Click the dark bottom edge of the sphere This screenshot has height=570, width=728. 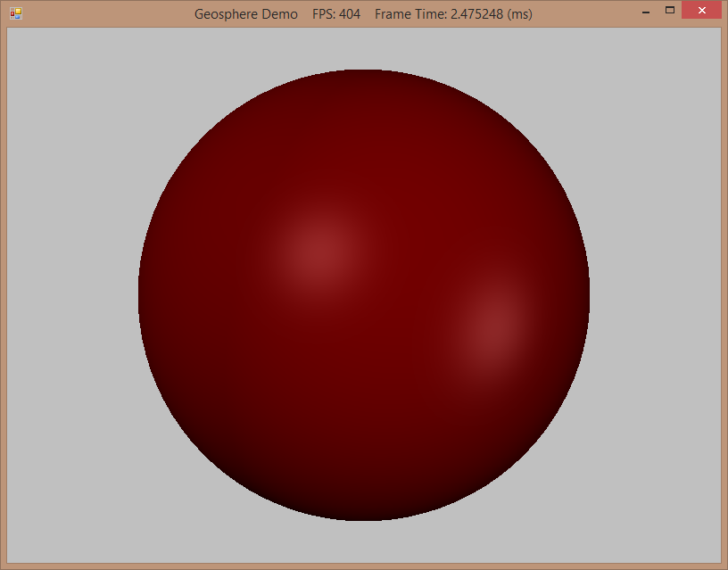(364, 512)
